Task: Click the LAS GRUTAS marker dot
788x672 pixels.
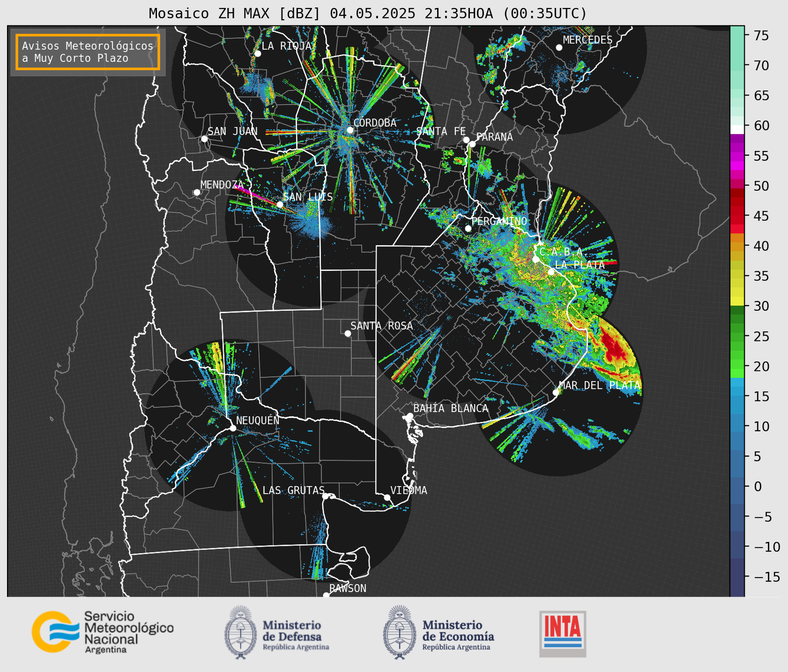Action: 326,496
